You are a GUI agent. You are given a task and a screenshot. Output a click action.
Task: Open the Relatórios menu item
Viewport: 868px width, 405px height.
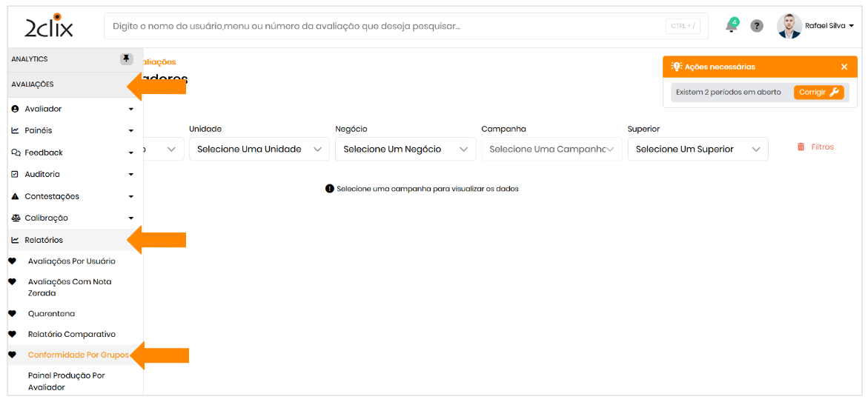coord(44,240)
